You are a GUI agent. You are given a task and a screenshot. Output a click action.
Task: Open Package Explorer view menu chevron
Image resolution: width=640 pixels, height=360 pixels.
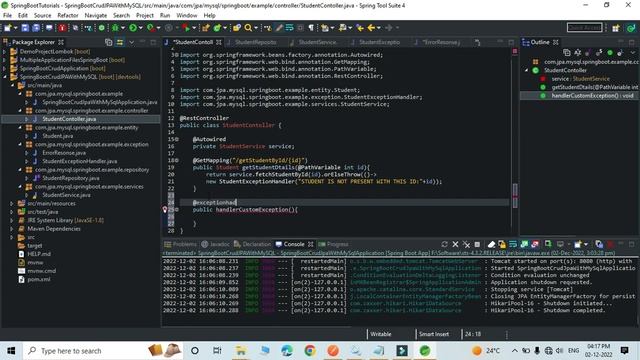[131, 42]
